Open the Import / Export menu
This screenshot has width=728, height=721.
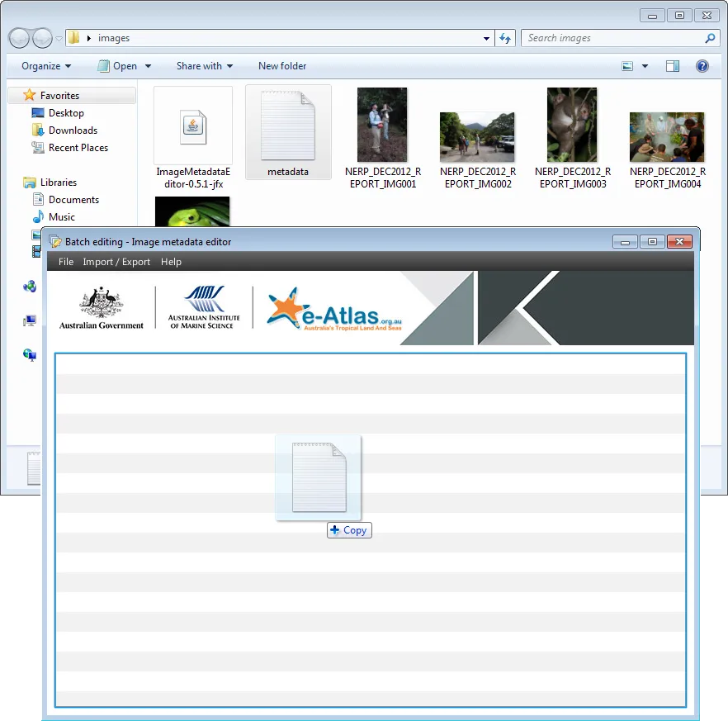[116, 262]
